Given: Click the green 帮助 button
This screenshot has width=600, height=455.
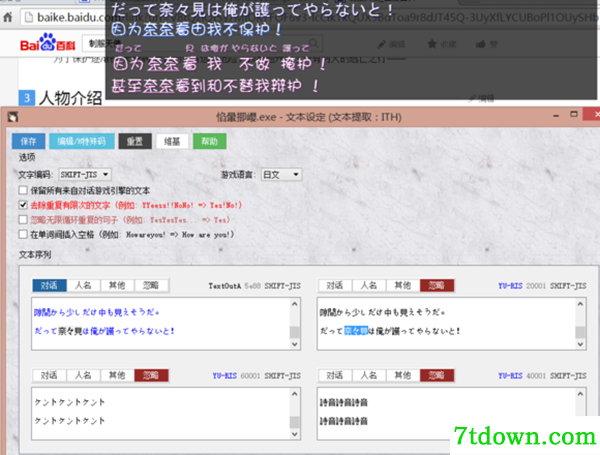Looking at the screenshot, I should tap(210, 141).
